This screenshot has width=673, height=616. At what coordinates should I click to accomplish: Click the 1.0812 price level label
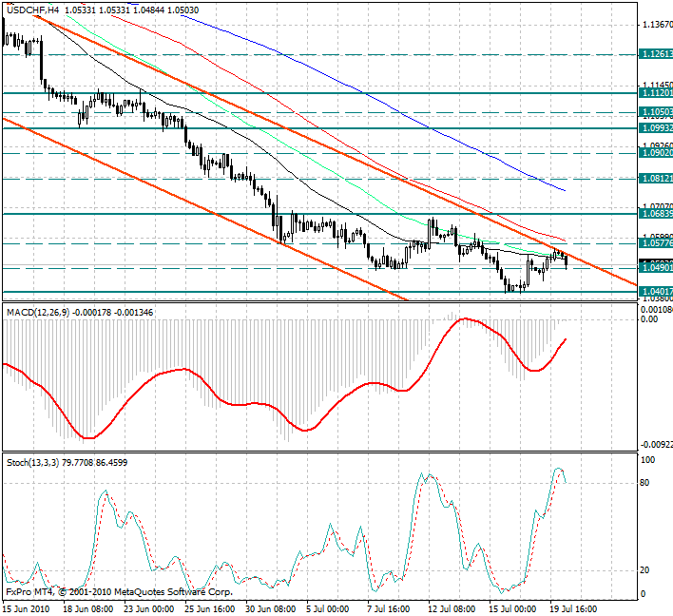point(656,178)
